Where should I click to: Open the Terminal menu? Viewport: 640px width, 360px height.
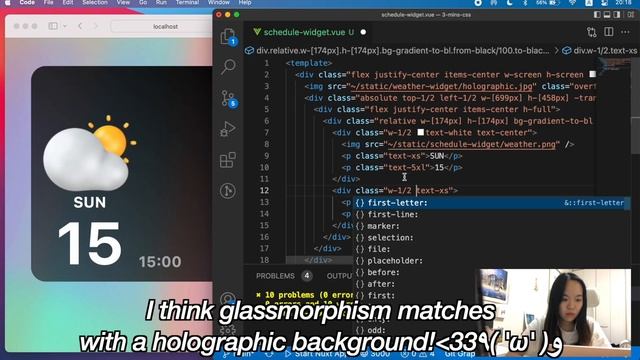187,2
